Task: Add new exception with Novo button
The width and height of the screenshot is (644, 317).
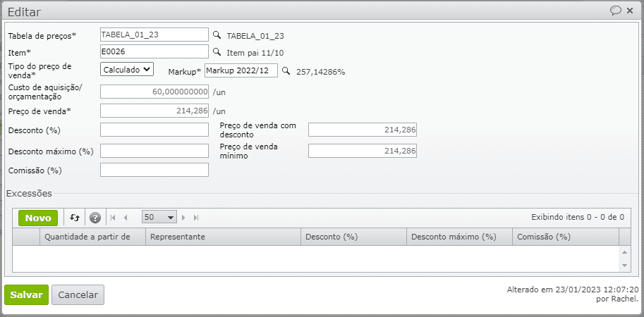Action: click(x=38, y=218)
